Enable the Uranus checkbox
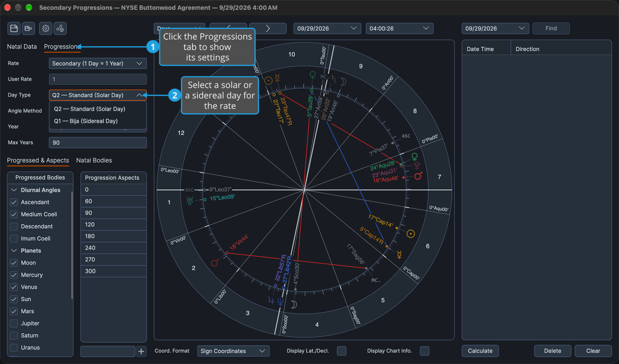Viewport: 619px width, 364px height. 14,348
